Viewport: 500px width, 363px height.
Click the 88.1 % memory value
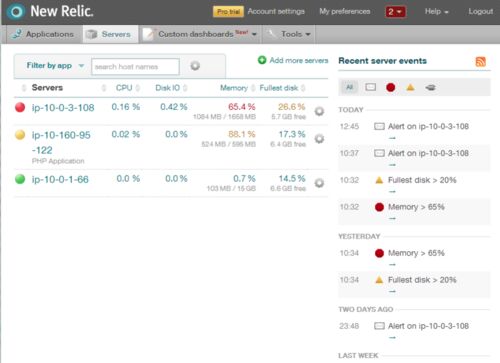242,134
